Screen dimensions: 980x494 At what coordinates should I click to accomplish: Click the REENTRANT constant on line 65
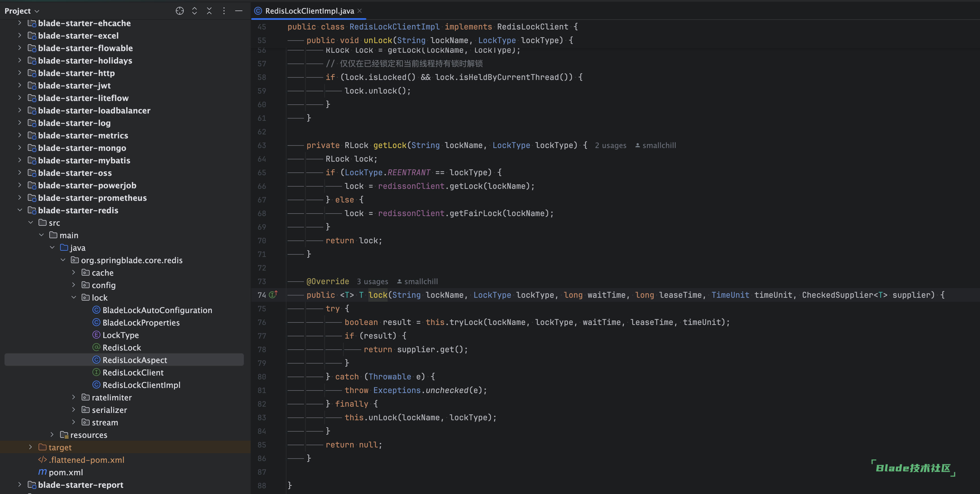click(x=409, y=172)
